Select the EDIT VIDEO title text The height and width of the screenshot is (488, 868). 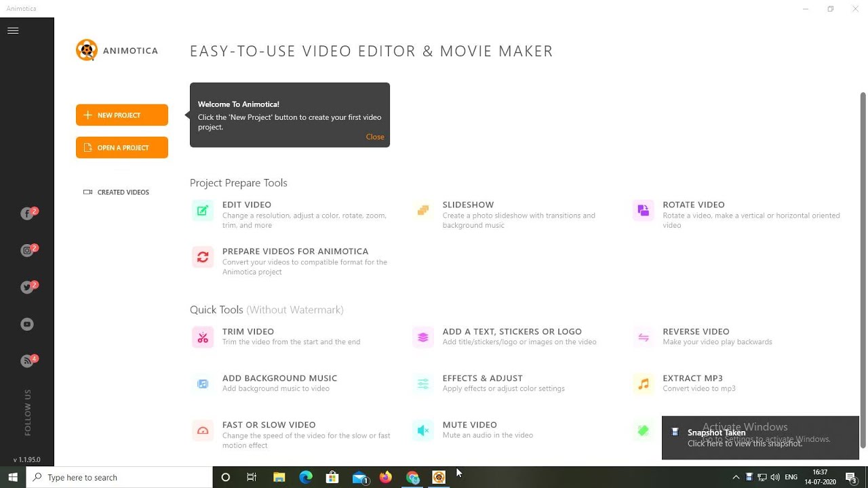(247, 205)
